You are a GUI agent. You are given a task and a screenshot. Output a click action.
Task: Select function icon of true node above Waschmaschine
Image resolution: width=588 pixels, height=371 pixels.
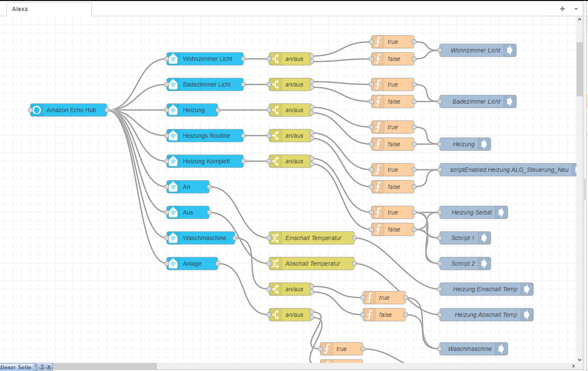[x=369, y=298]
